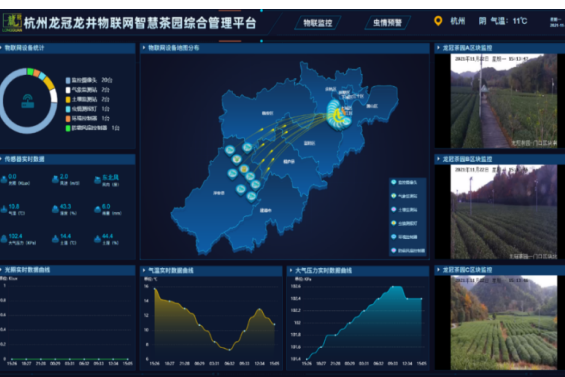The width and height of the screenshot is (565, 377).
Task: Click the large device cluster marker on map
Action: (x=339, y=115)
